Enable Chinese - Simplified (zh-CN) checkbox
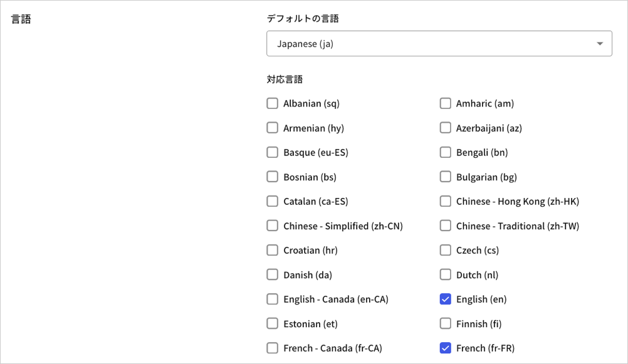Viewport: 628px width, 364px height. click(272, 226)
